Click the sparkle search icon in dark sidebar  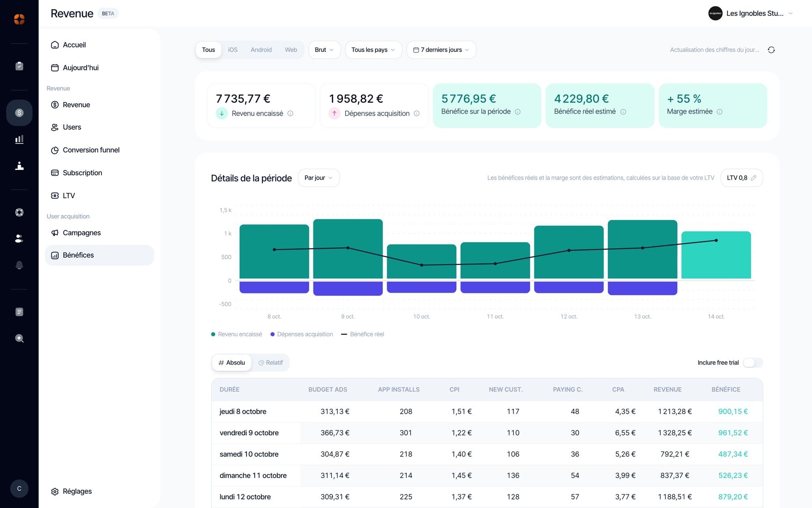[x=19, y=338]
